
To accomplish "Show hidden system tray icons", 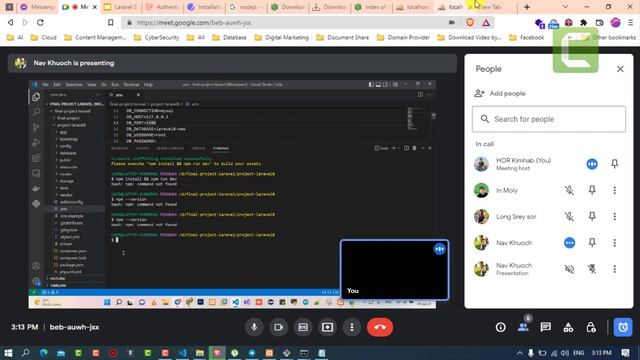I will tap(519, 353).
